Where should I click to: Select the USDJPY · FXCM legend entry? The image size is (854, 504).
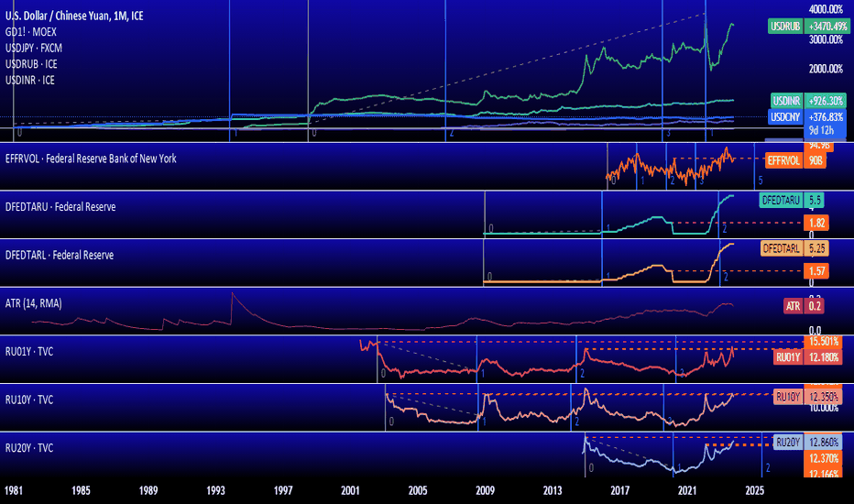(x=34, y=48)
